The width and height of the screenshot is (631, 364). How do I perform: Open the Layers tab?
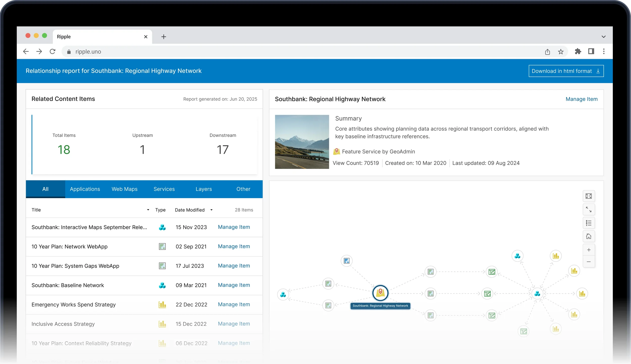[x=203, y=189]
